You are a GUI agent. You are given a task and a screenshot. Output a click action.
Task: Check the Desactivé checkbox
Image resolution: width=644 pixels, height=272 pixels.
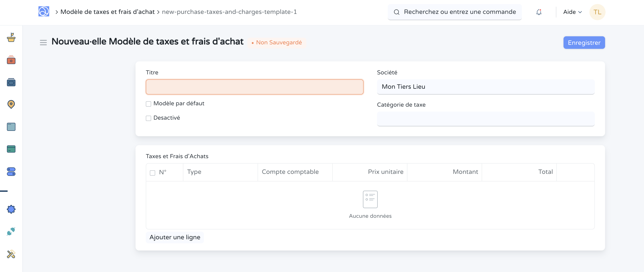pos(148,118)
